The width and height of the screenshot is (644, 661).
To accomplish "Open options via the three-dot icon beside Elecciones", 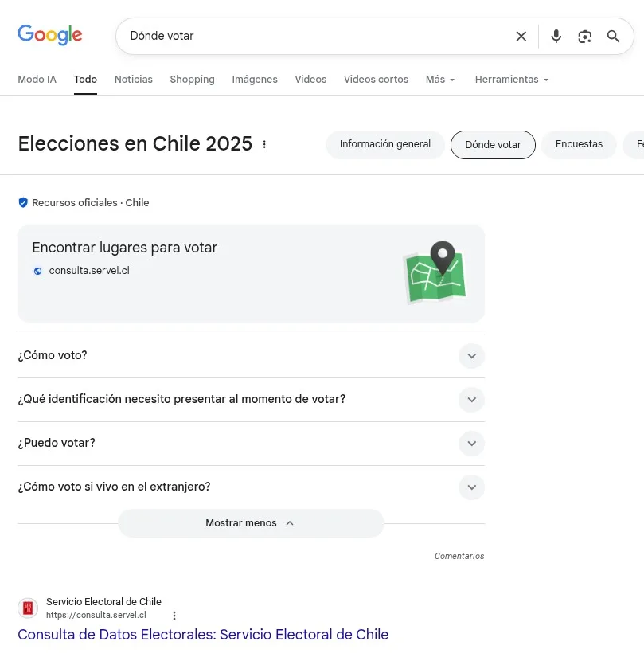I will (x=264, y=144).
